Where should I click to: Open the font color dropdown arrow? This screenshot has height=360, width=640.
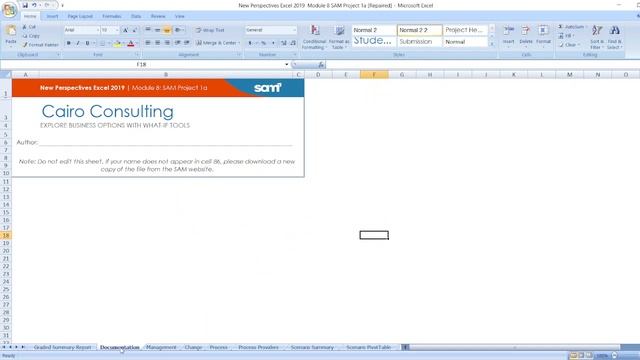pos(136,43)
